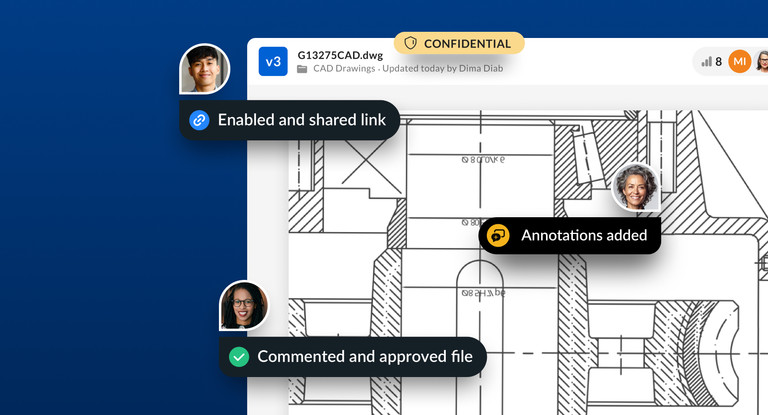Click the viewer count number 8
The image size is (768, 415).
click(718, 62)
